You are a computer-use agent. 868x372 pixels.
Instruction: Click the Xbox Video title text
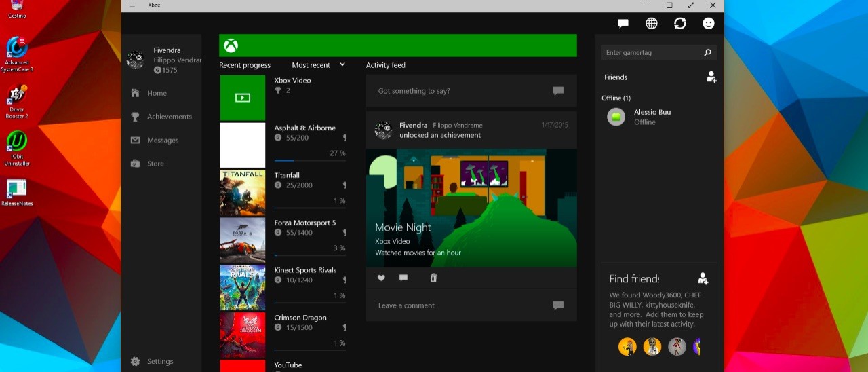coord(292,80)
